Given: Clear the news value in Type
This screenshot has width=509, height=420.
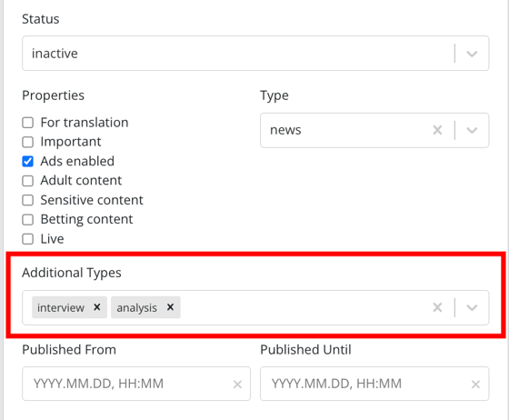Looking at the screenshot, I should pos(437,130).
